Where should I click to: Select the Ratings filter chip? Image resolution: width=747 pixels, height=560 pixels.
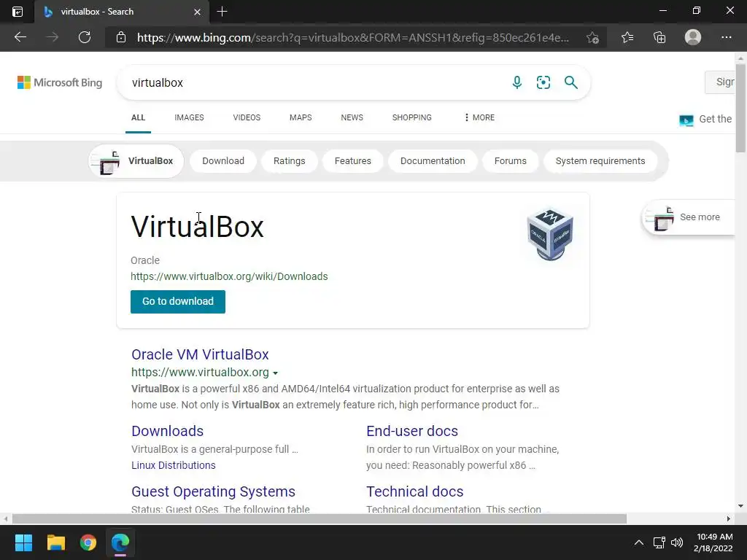(289, 161)
